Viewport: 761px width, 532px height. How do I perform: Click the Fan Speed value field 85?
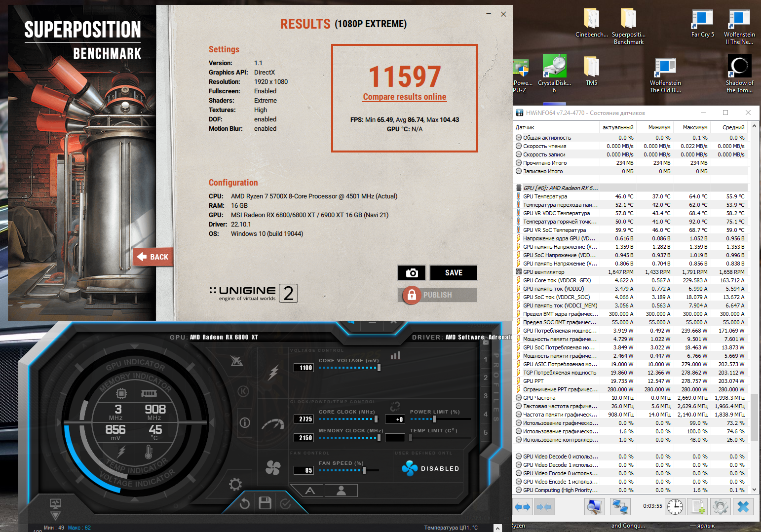(304, 470)
